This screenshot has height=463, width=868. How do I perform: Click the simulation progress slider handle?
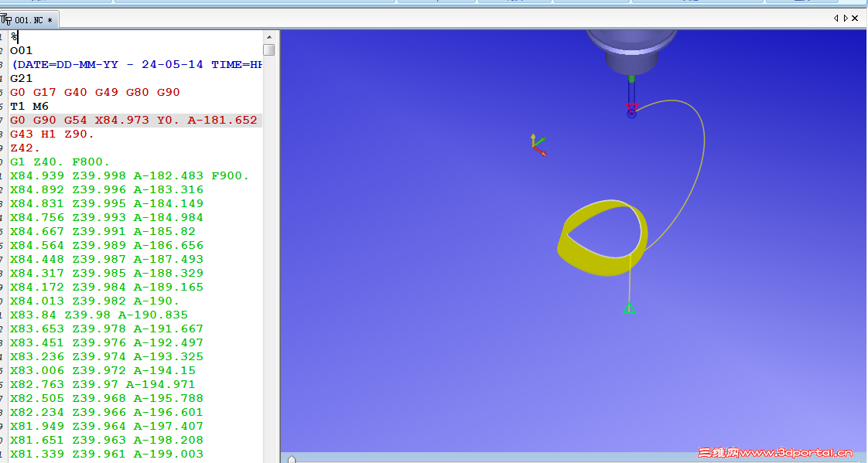click(x=292, y=458)
